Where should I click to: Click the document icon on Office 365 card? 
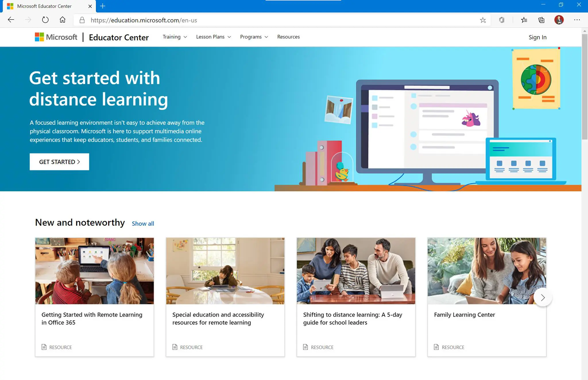(x=44, y=347)
